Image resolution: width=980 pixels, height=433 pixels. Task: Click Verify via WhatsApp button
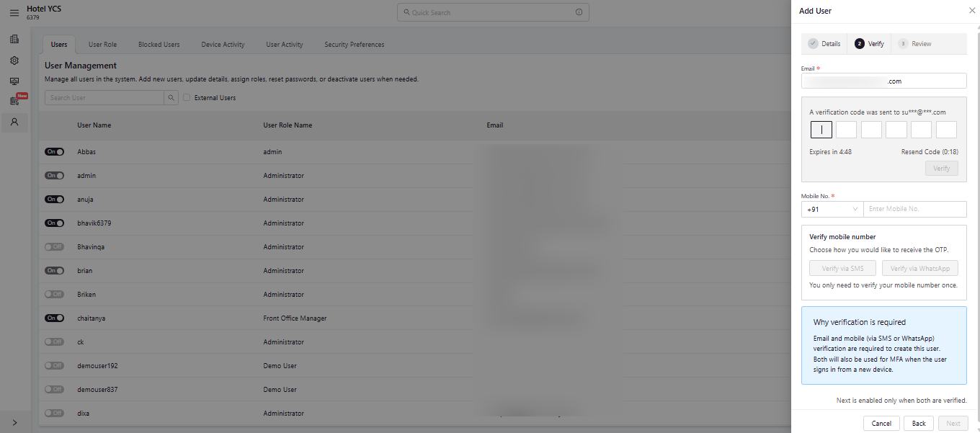[x=920, y=268]
